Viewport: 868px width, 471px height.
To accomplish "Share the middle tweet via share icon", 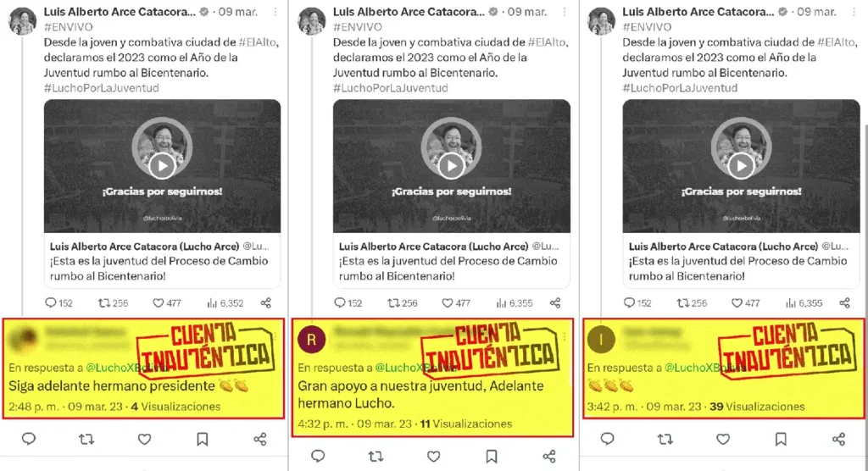I will [555, 302].
